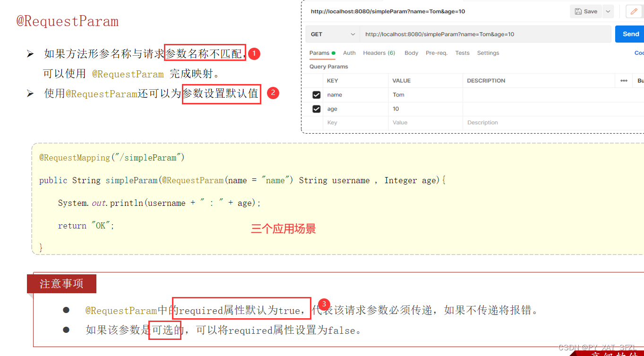Click the System.out.println code line
The height and width of the screenshot is (356, 644).
pos(160,203)
